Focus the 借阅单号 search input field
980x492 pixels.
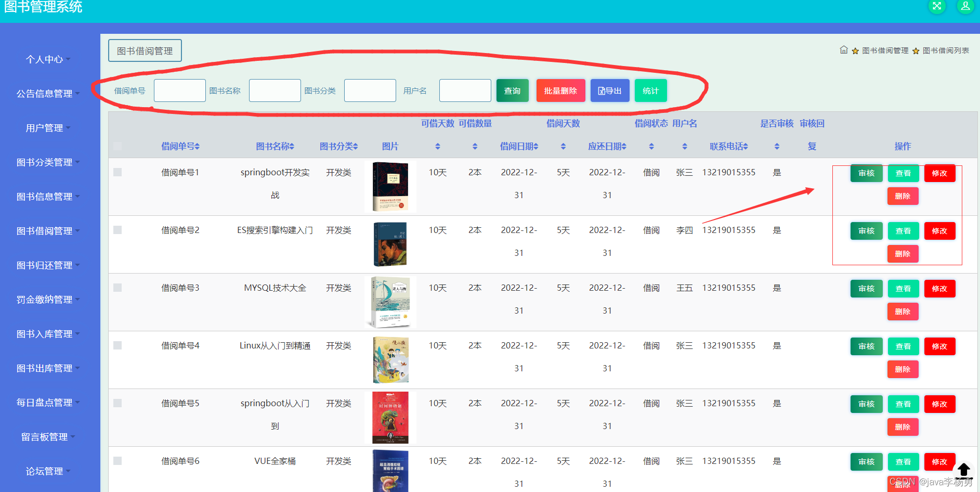(x=180, y=90)
